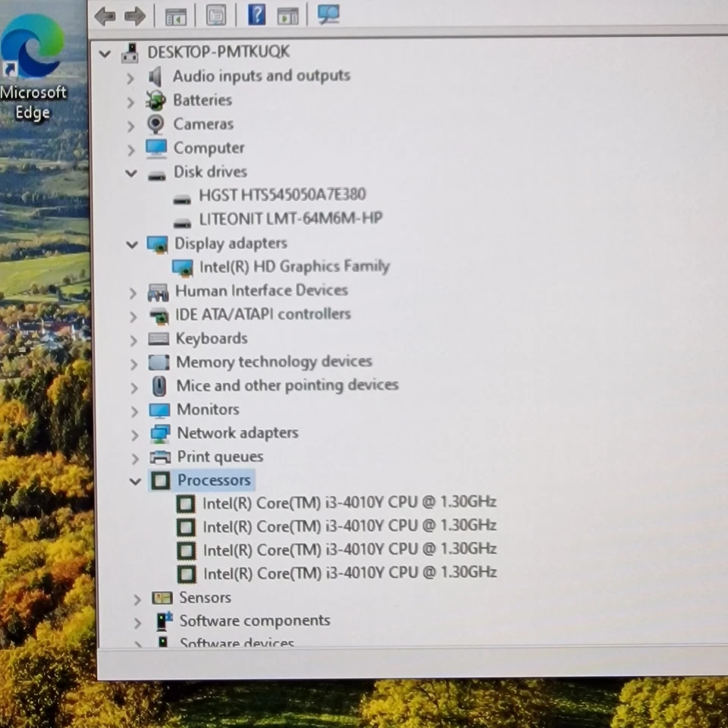Collapse the DESKTOP-PMTKUQK root node
The width and height of the screenshot is (728, 728).
click(x=104, y=53)
